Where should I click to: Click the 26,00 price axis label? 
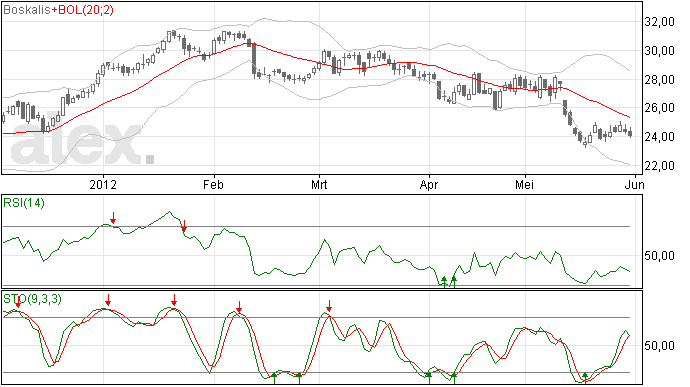tap(659, 108)
